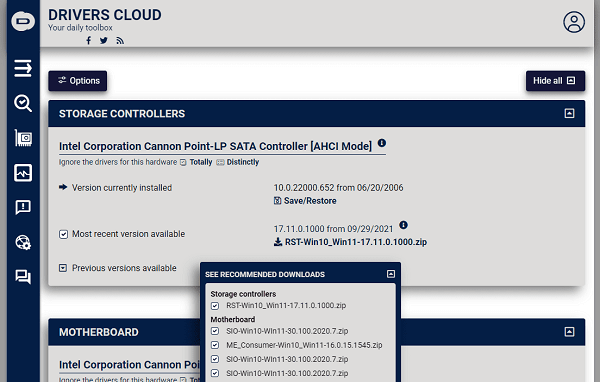Uncheck RST-Win10_Win11-17.11.0.1000.zip in recommended downloads
600x382 pixels.
click(x=215, y=306)
